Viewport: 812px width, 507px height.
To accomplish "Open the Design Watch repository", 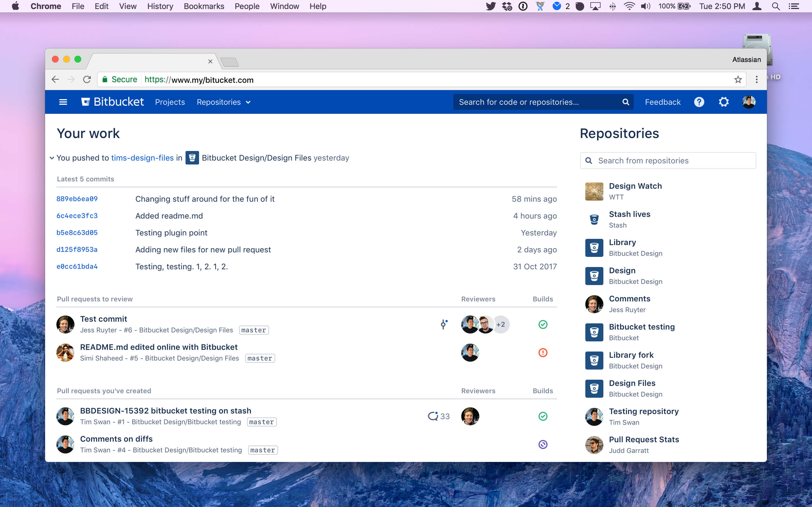I will (x=635, y=186).
